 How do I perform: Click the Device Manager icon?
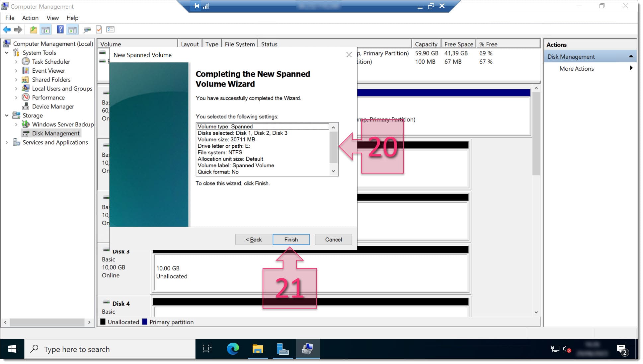tap(25, 106)
